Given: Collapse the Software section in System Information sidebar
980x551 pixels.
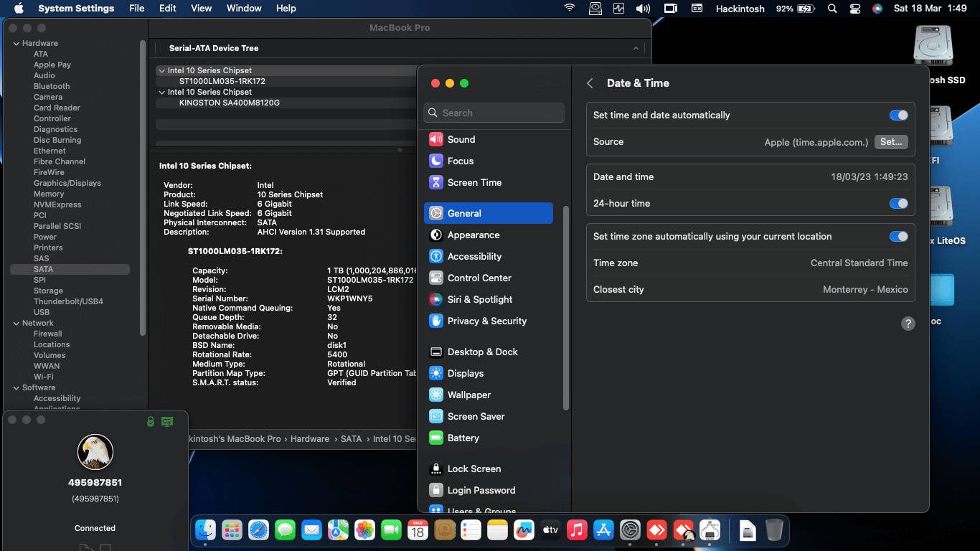Looking at the screenshot, I should coord(17,387).
